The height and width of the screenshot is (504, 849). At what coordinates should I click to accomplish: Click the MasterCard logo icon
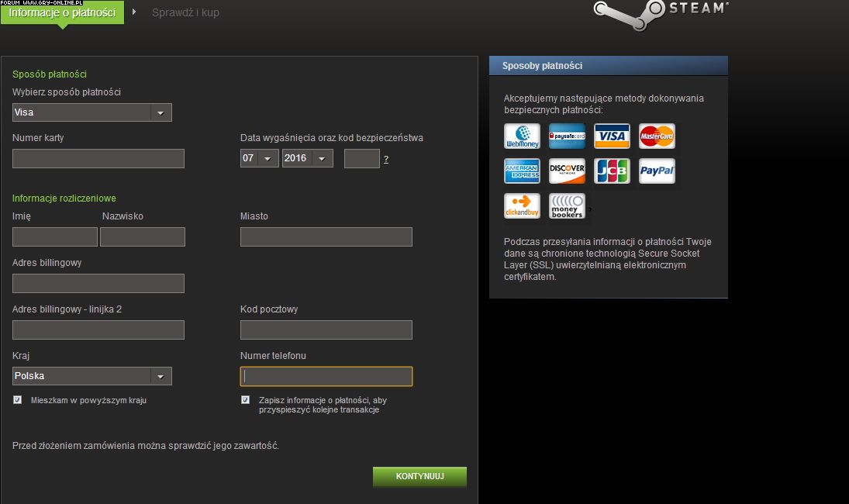click(657, 136)
